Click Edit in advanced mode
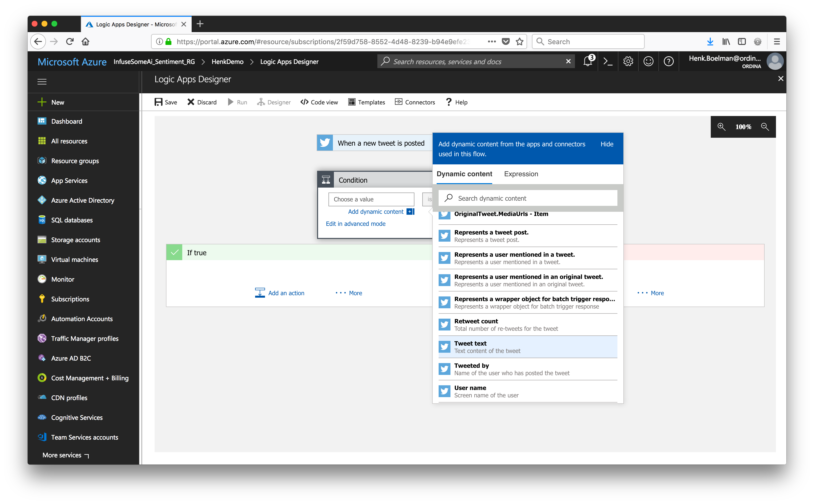This screenshot has width=814, height=504. 355,224
